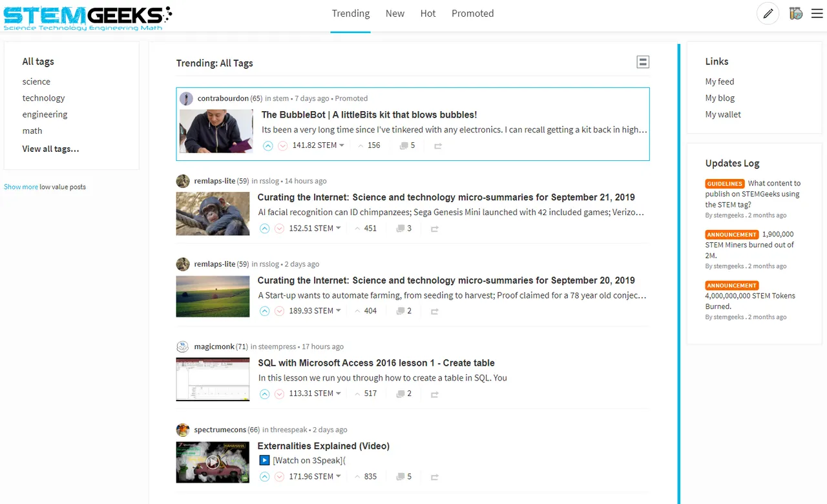Downvote the BubbleBot post

[283, 146]
